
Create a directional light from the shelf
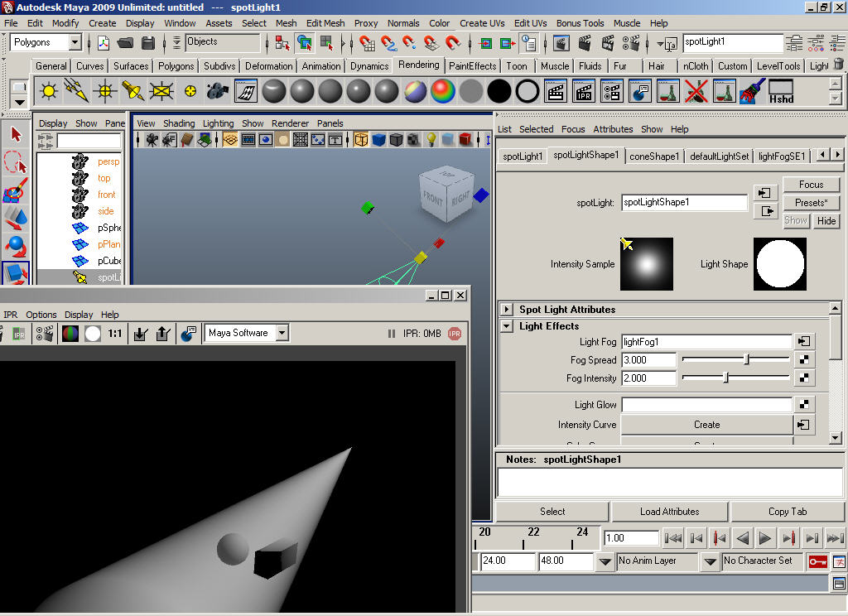pyautogui.click(x=76, y=91)
